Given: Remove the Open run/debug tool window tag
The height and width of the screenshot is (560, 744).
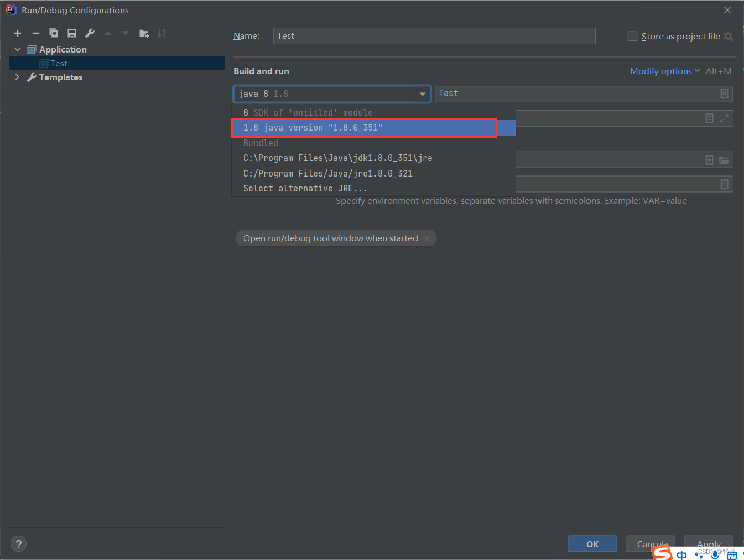Looking at the screenshot, I should [x=427, y=238].
